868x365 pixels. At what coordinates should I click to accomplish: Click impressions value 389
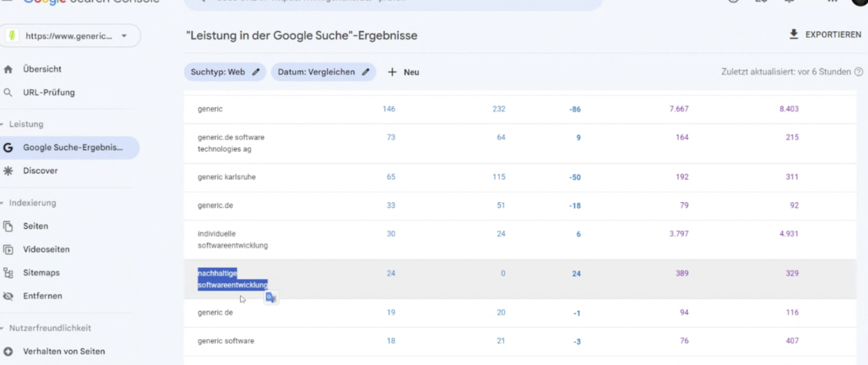682,273
